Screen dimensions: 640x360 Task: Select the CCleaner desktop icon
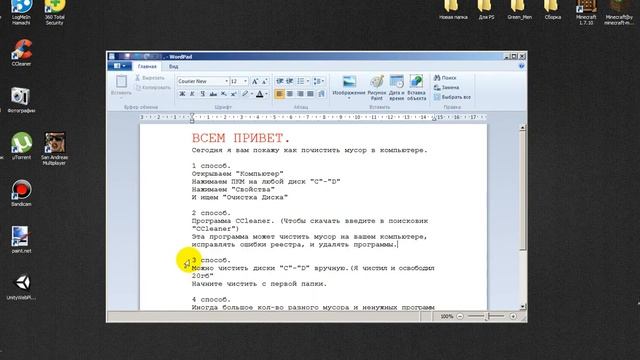tap(21, 53)
